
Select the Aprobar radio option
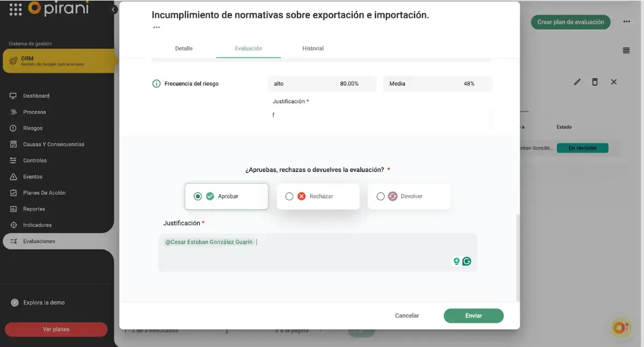pos(198,197)
